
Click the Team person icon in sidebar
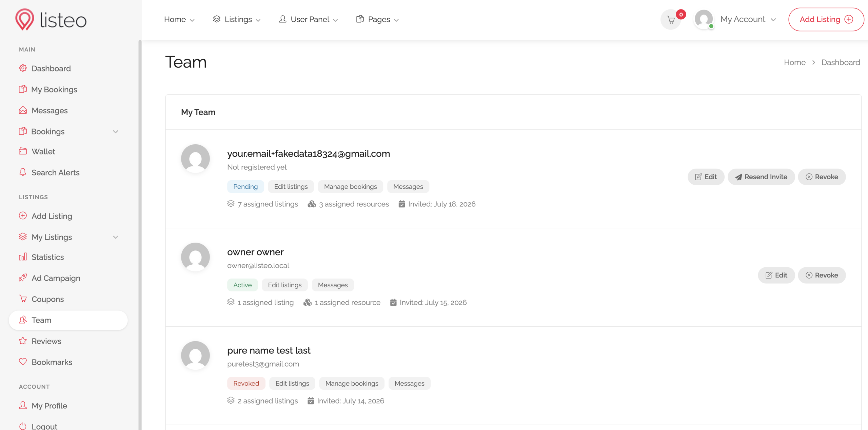[x=23, y=320]
